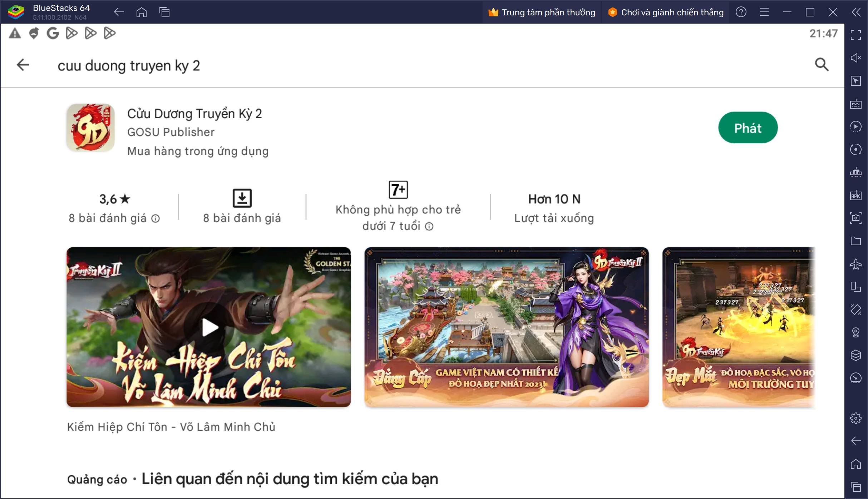Click info icon after dưới 7 tuổi
The width and height of the screenshot is (868, 499).
429,226
